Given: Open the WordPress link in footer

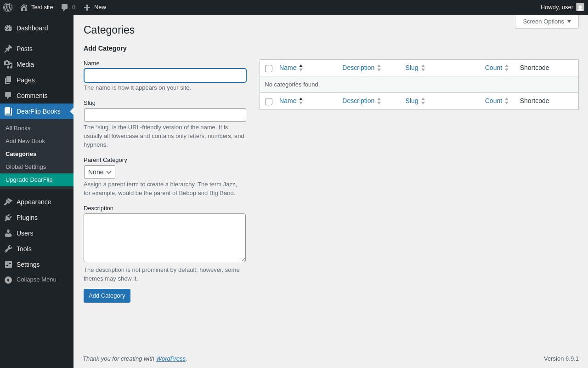Looking at the screenshot, I should point(171,358).
